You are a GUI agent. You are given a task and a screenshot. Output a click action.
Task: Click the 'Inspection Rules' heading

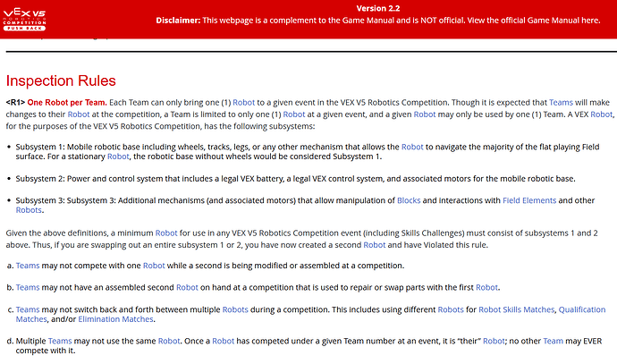coord(61,80)
